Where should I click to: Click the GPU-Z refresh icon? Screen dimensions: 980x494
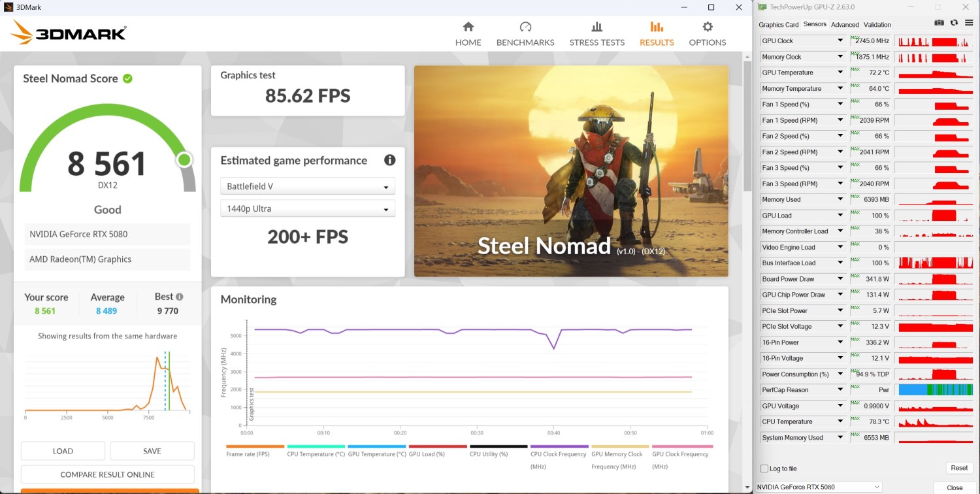[x=954, y=23]
